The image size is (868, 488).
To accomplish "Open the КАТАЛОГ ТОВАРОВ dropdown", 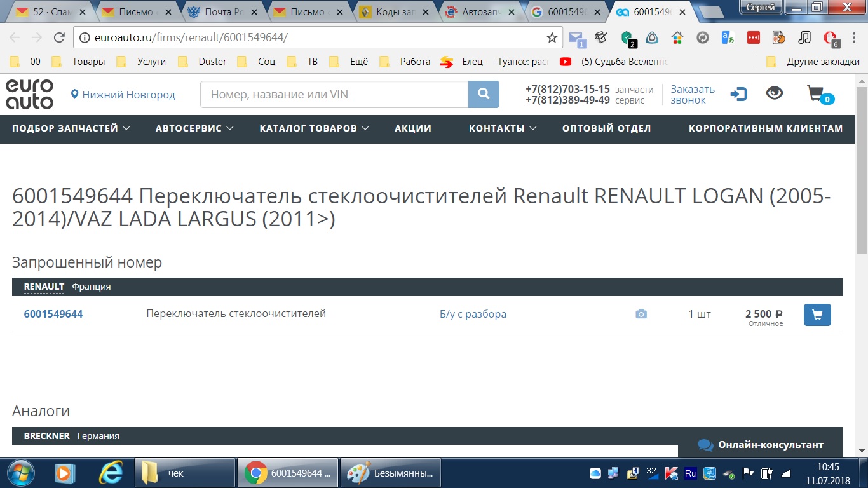I will 314,128.
